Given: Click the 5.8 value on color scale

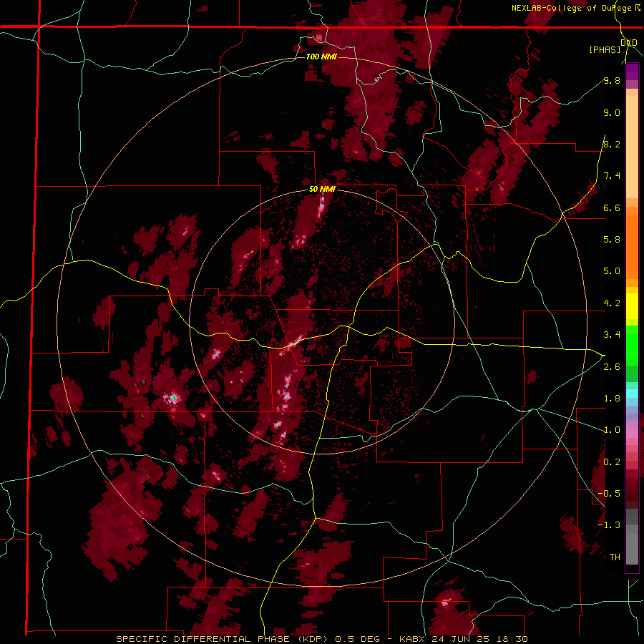Looking at the screenshot, I should click(x=612, y=239).
